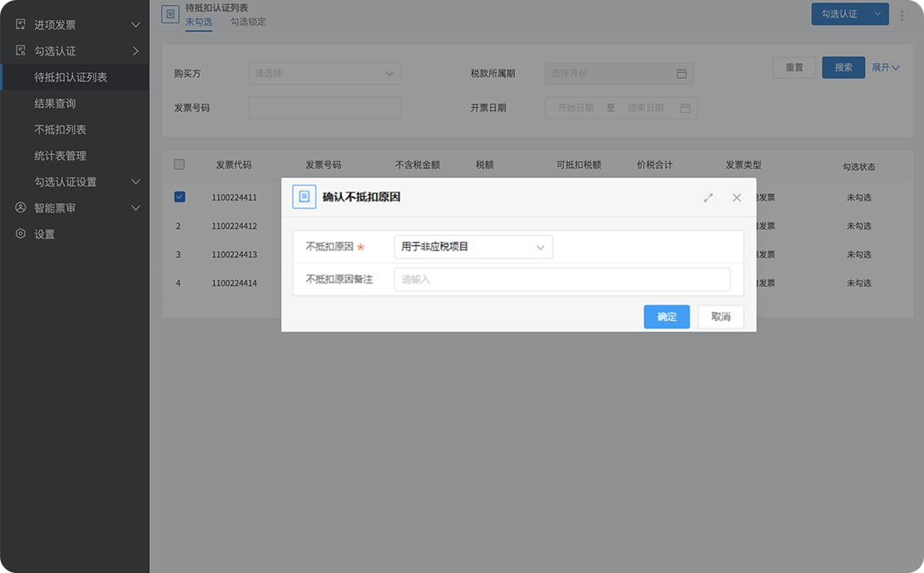Image resolution: width=924 pixels, height=573 pixels.
Task: Uncheck the checkbox for invoice 1100224411
Action: click(179, 197)
